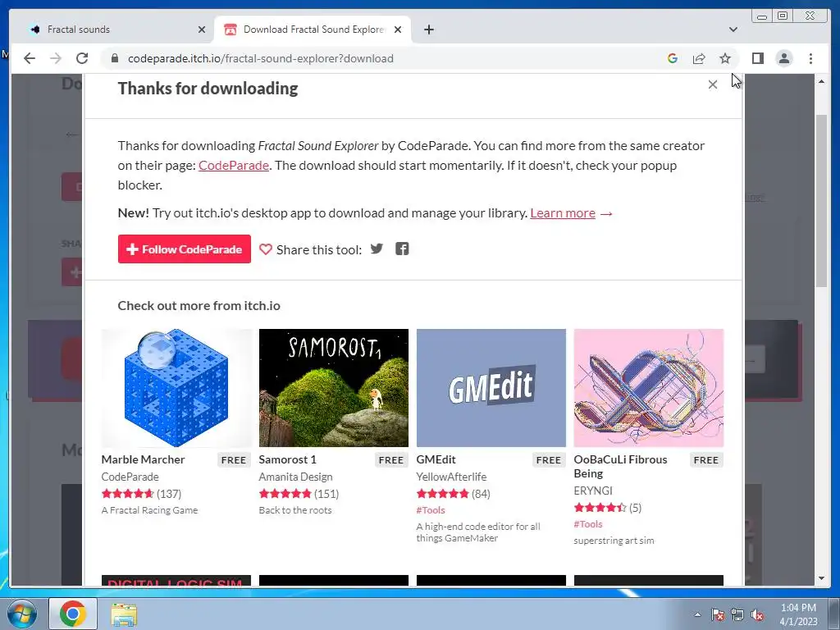840x630 pixels.
Task: Dismiss the Thanks for downloading dialog
Action: tap(713, 84)
